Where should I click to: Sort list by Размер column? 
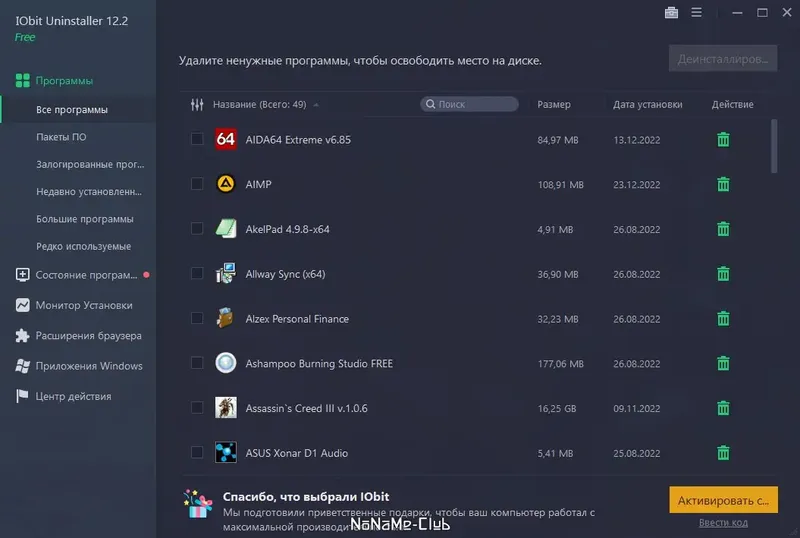click(554, 105)
